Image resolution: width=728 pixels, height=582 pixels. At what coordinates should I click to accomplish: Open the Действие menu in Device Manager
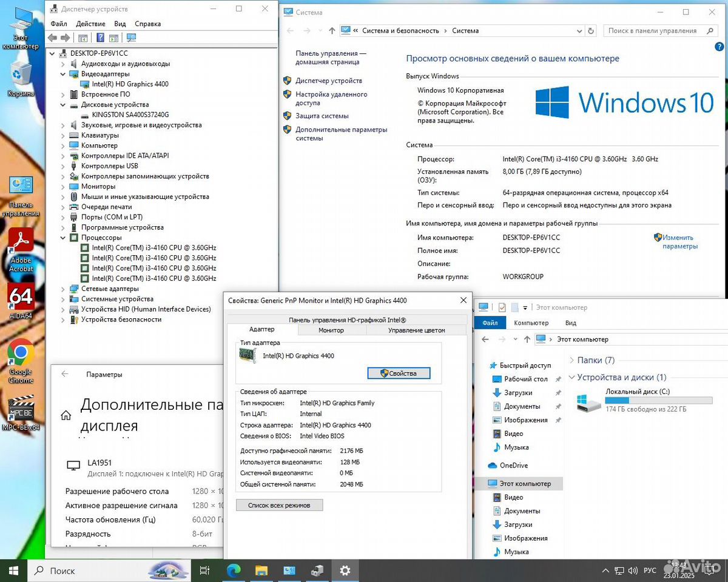click(x=91, y=24)
